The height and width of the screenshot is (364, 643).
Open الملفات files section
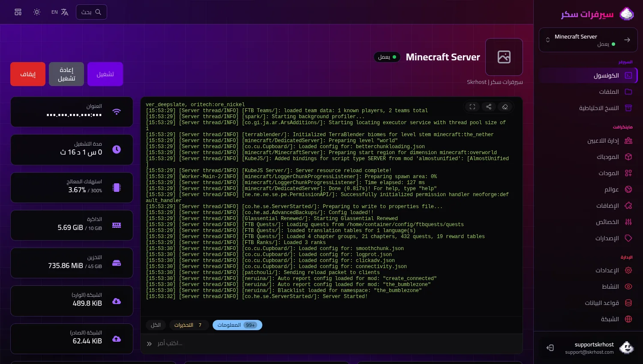(x=589, y=92)
